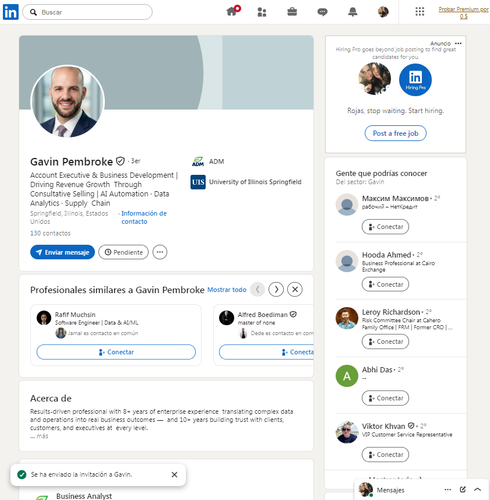Connect with Alfred Boediman
The height and width of the screenshot is (500, 490).
[266, 352]
